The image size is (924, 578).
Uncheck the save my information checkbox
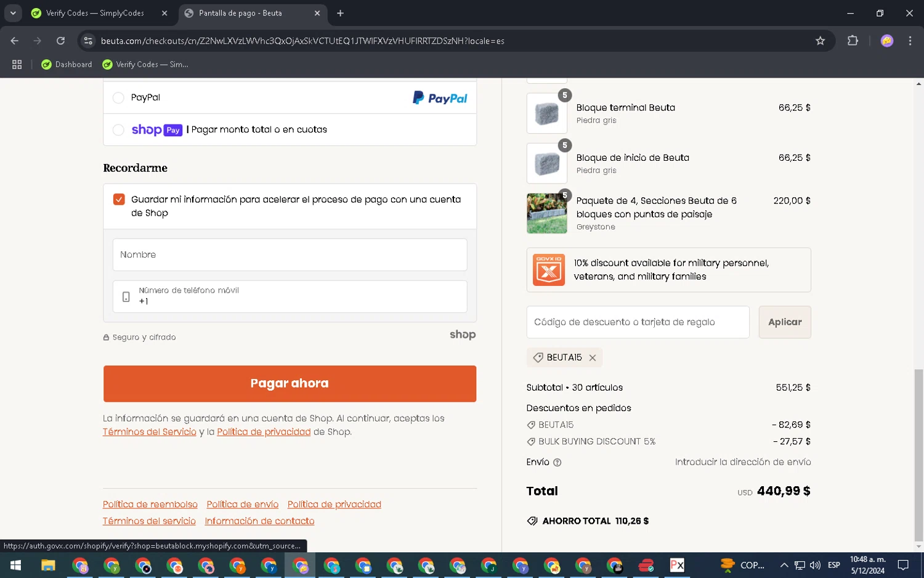119,200
